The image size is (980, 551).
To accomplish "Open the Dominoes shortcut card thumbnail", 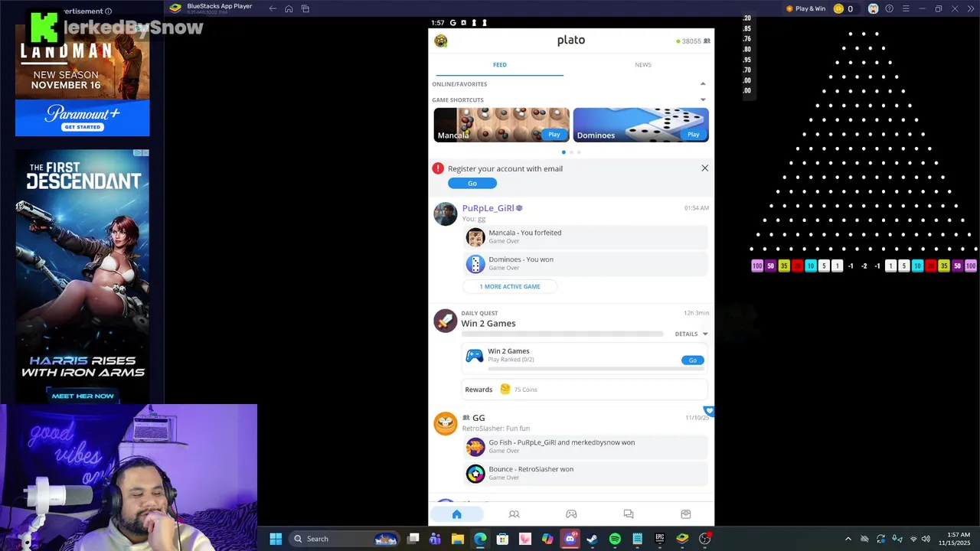I will 641,125.
